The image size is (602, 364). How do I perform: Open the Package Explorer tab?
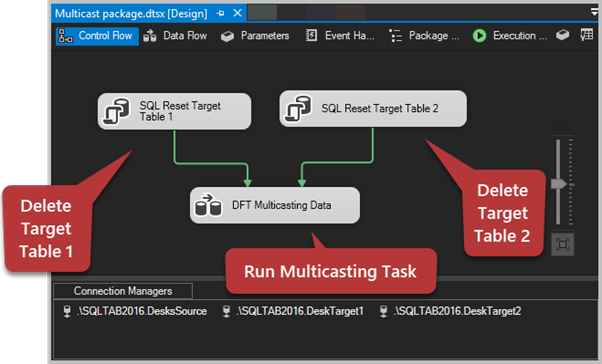pyautogui.click(x=424, y=36)
